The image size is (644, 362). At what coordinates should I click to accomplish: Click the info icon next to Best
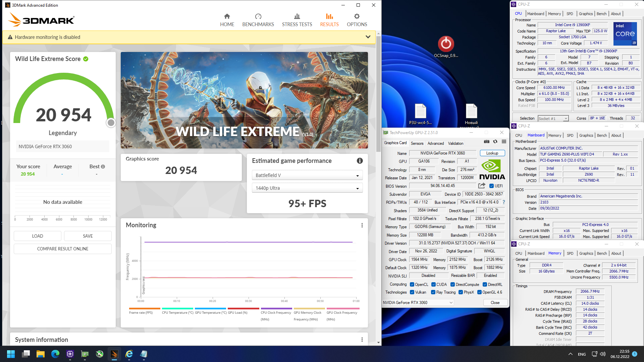pos(103,167)
